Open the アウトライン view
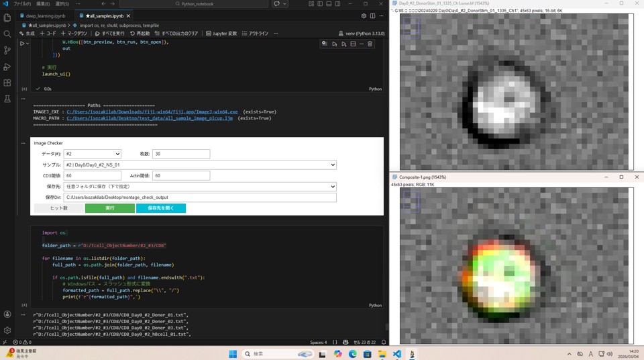The width and height of the screenshot is (644, 360). (x=255, y=34)
